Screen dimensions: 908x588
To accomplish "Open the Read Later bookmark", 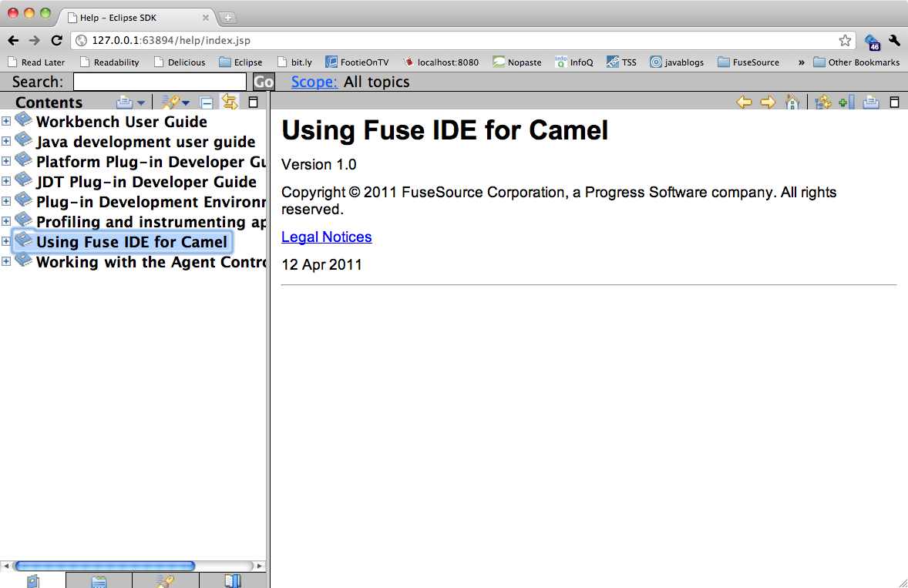I will point(36,62).
